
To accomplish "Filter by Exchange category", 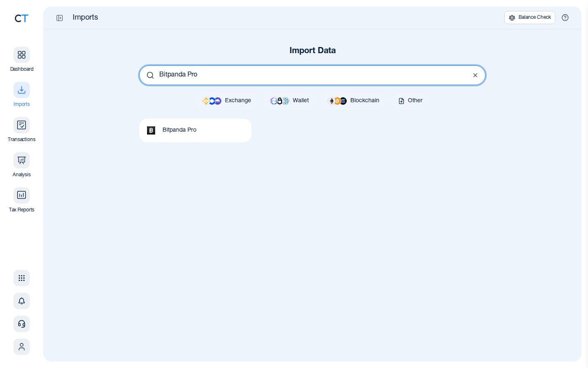I will pyautogui.click(x=227, y=101).
